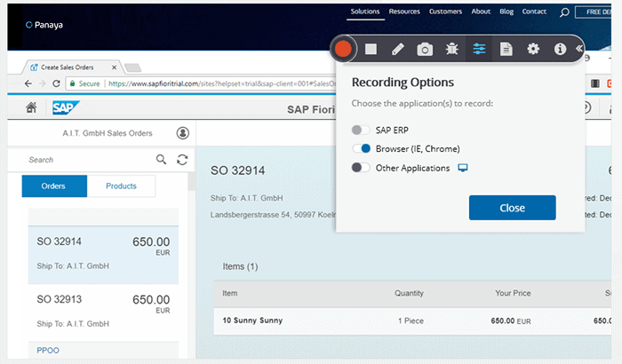Click the orders list scrollbar

[192, 182]
